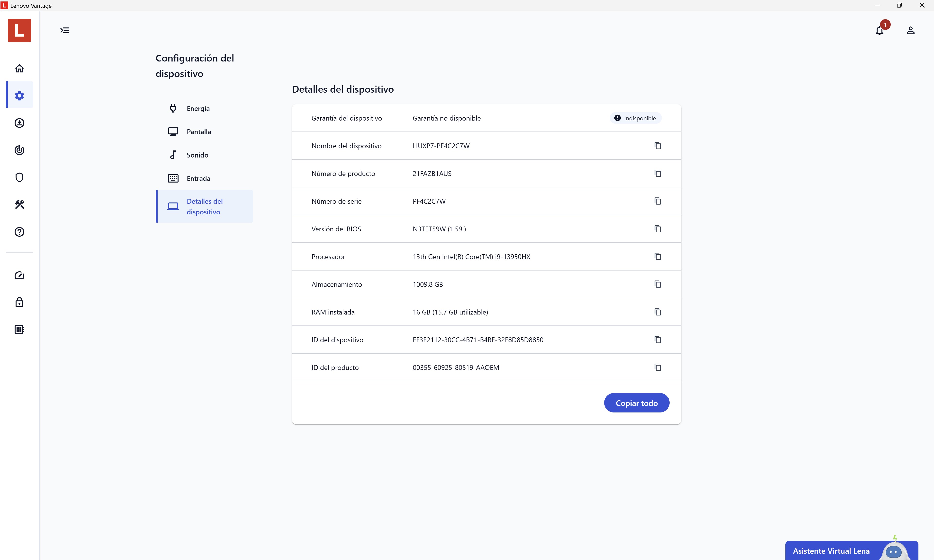Open the performance speedometer icon

(x=19, y=275)
